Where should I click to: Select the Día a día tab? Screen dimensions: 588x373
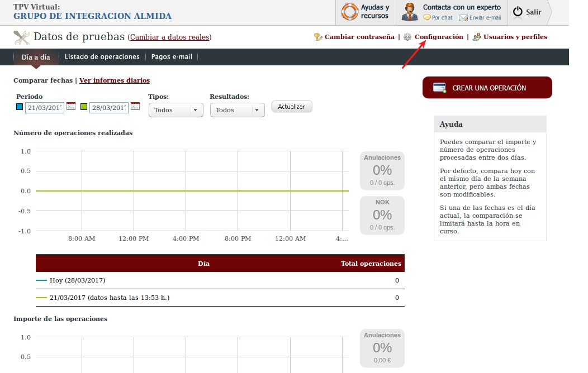(36, 57)
